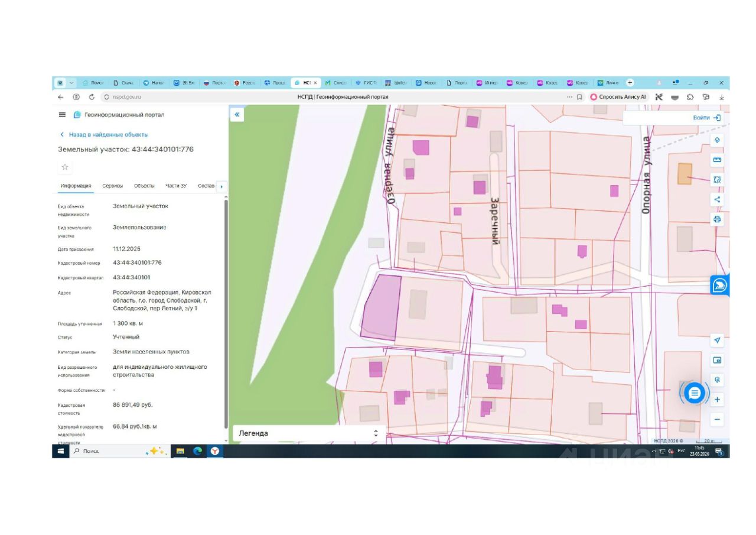756x535 pixels.
Task: Select the ruler measurement tool
Action: click(718, 160)
